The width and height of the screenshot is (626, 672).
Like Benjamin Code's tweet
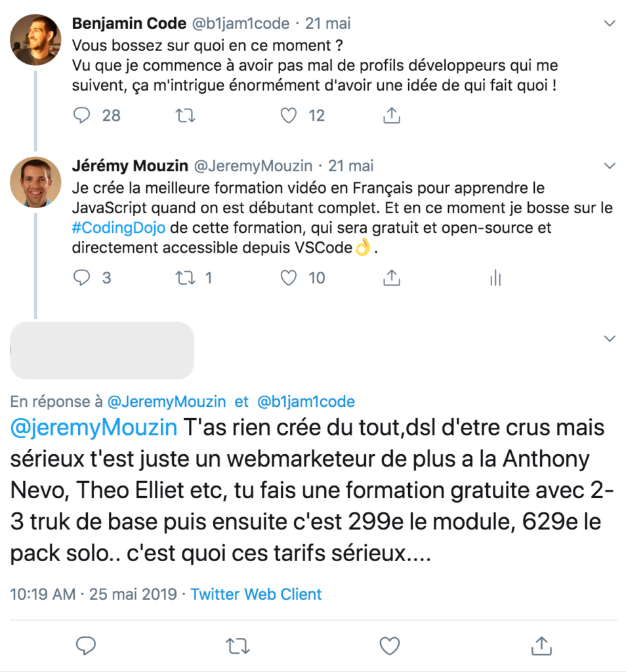pos(289,116)
